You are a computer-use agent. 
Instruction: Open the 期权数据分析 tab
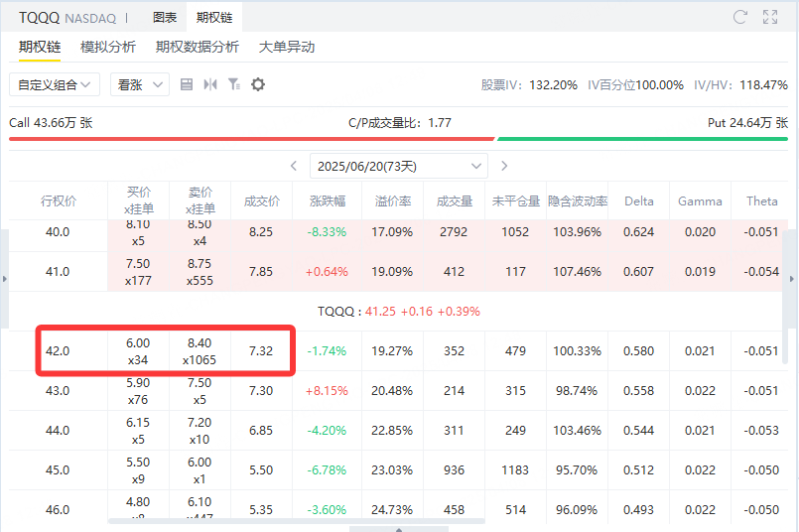[x=198, y=48]
